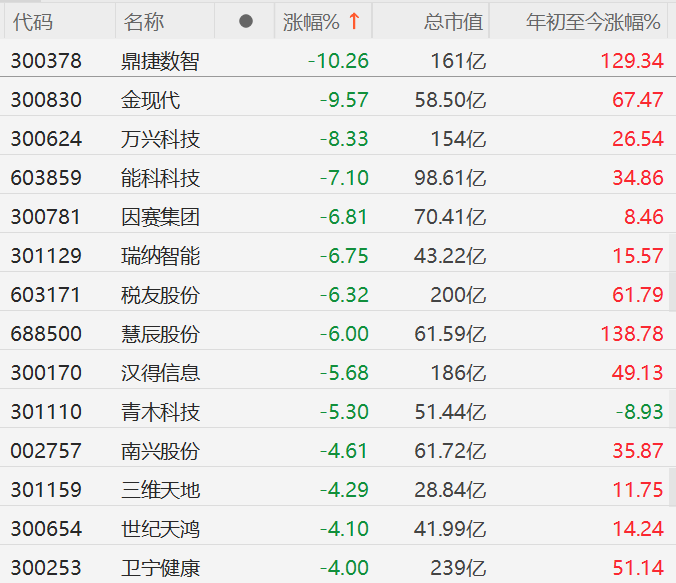Image resolution: width=676 pixels, height=583 pixels.
Task: Click the red sort arrow in 涨幅% header
Action: click(x=354, y=21)
